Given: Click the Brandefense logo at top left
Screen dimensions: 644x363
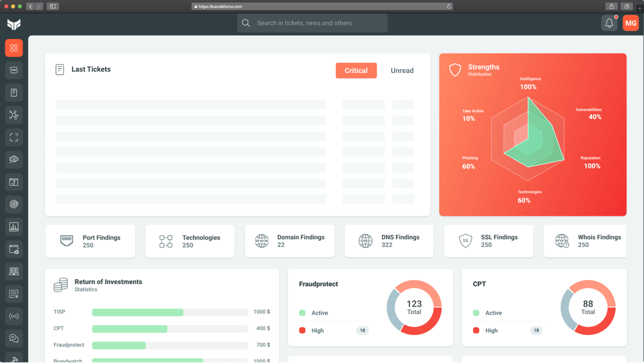Looking at the screenshot, I should [14, 24].
